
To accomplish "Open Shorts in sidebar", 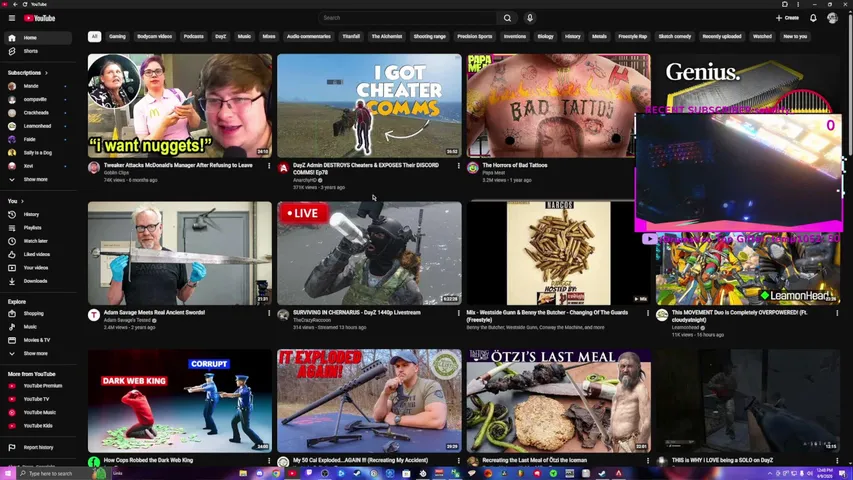I will pos(38,51).
